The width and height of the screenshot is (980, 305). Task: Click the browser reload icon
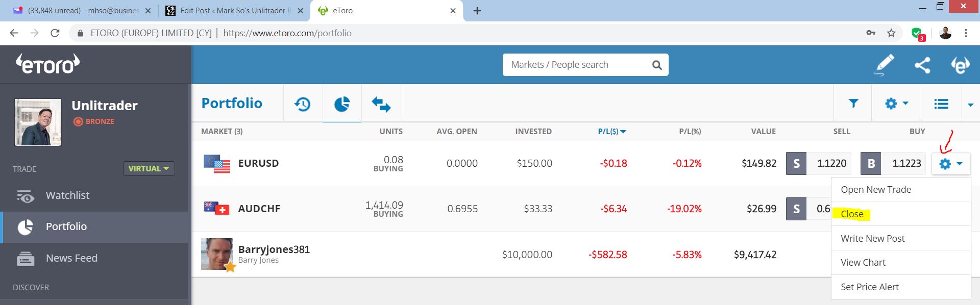point(55,33)
